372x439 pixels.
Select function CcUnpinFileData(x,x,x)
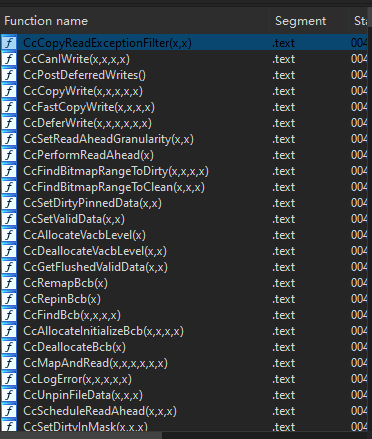(x=83, y=395)
